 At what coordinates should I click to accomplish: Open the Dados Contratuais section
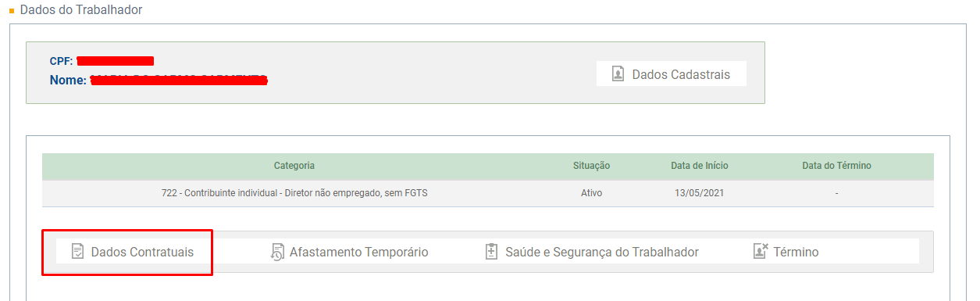click(133, 252)
